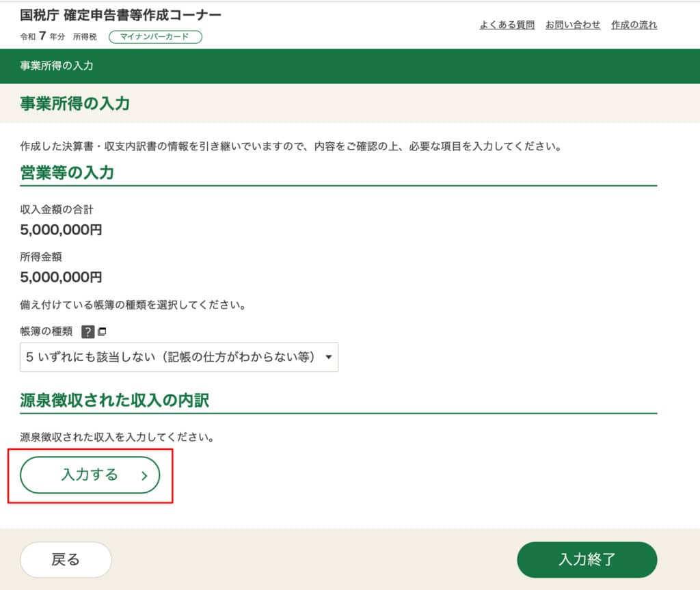Screen dimensions: 700x590
Task: Click the new-window icon next to 帳簿の種類
Action: [102, 332]
